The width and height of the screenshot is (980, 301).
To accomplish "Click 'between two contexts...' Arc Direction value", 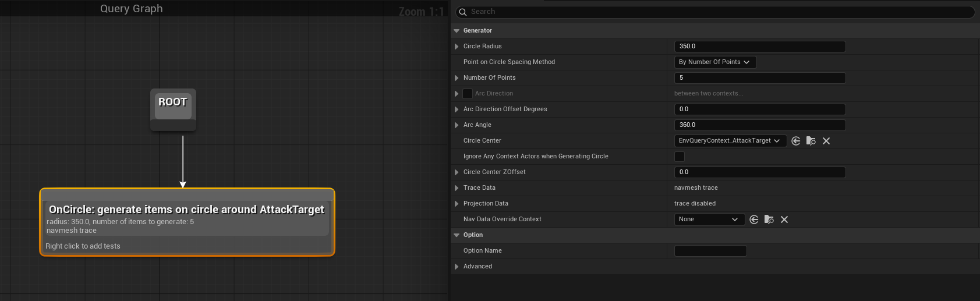I will point(709,94).
